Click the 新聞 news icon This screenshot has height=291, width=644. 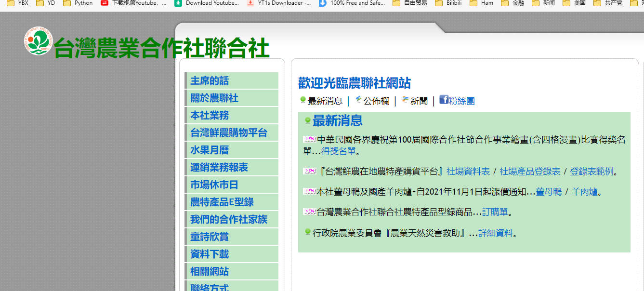coord(405,100)
